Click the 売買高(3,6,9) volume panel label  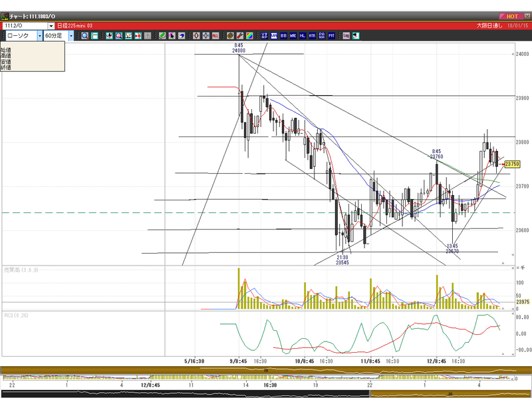(21, 270)
